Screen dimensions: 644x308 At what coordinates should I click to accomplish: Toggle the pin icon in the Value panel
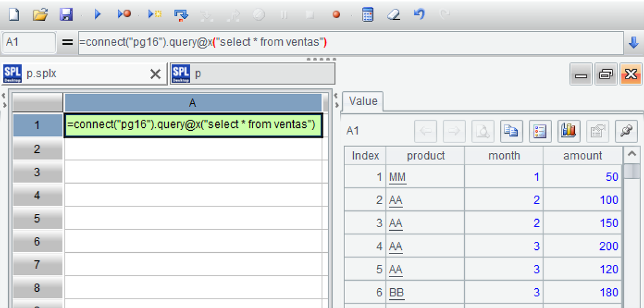[x=625, y=131]
